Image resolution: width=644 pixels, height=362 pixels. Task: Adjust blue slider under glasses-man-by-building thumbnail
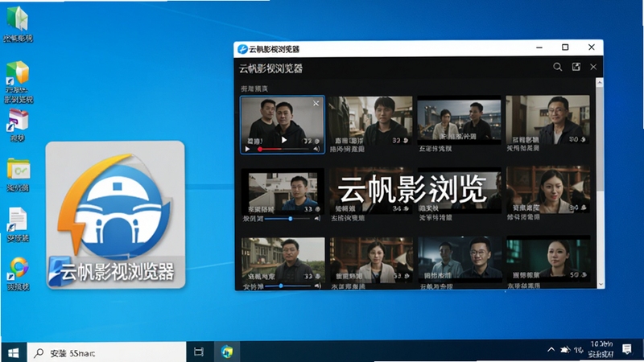coord(287,286)
